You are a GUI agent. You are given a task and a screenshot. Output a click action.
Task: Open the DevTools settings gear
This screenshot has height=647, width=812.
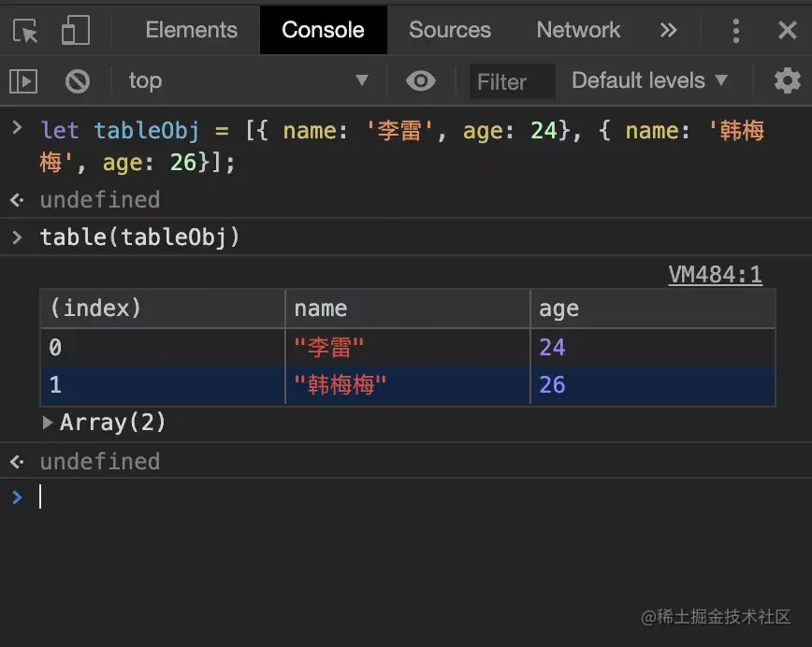pos(787,81)
